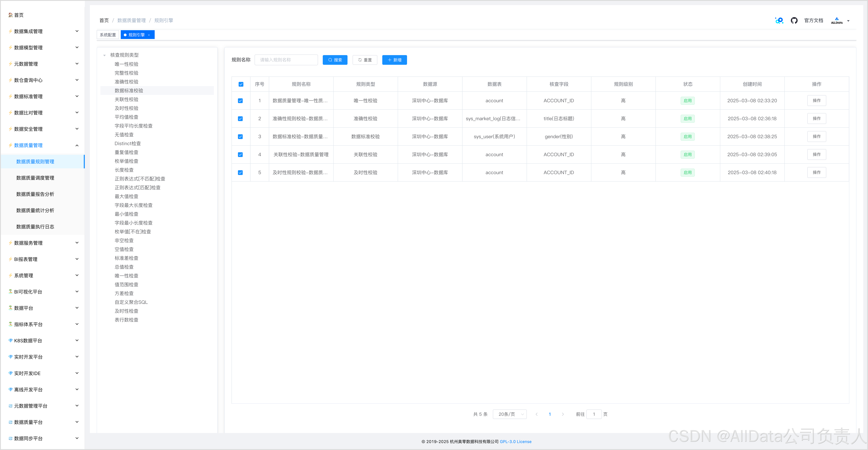Collapse the 核查规则类型 tree node
868x450 pixels.
[x=104, y=55]
